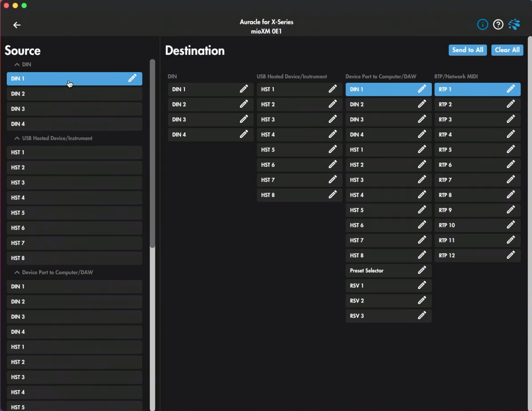Collapse USB Hosted Device/Instrument source group
This screenshot has height=411, width=532.
pos(17,138)
